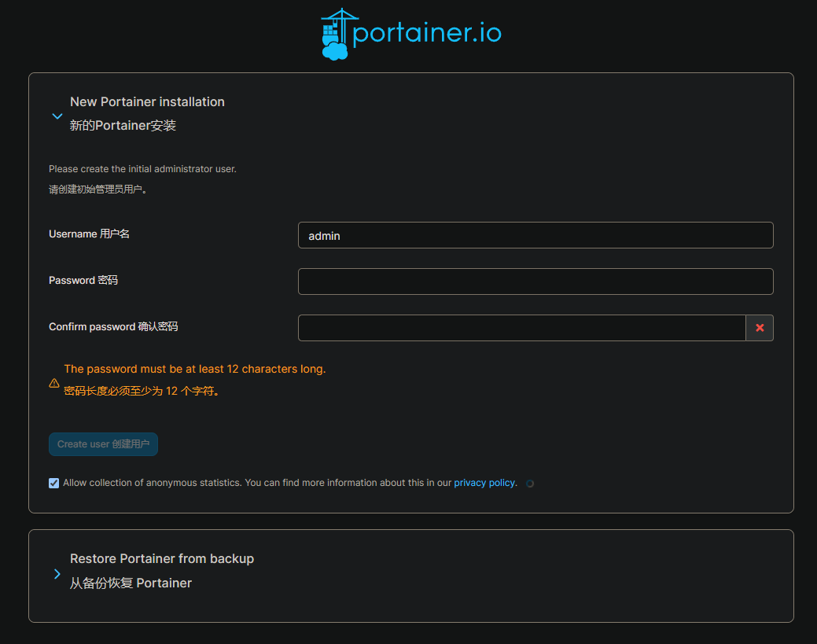Click inside the Confirm password field
Image resolution: width=817 pixels, height=644 pixels.
[519, 327]
